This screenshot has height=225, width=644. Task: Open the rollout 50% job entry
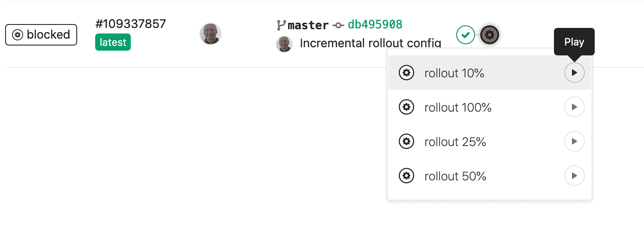coord(455,176)
